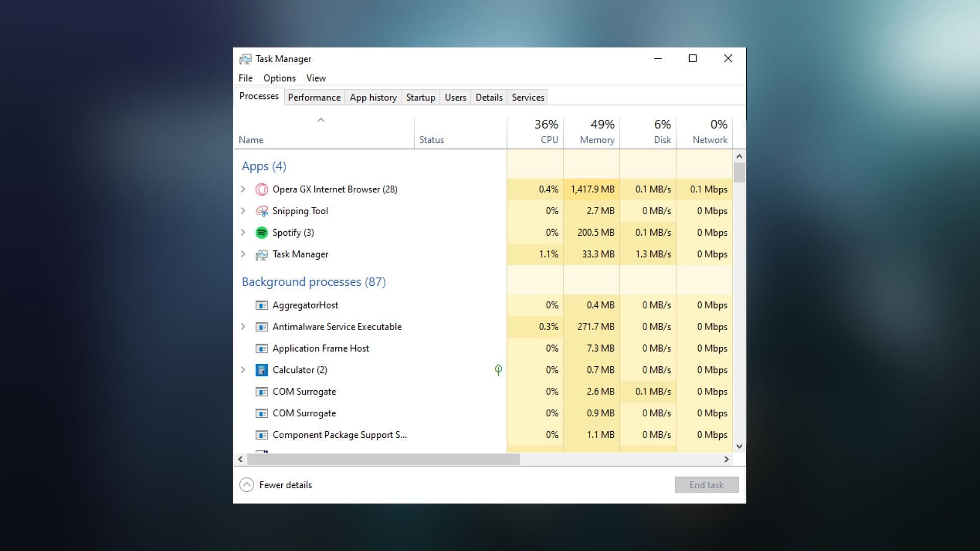This screenshot has width=980, height=551.
Task: Sort by the Disk column header
Action: (648, 133)
